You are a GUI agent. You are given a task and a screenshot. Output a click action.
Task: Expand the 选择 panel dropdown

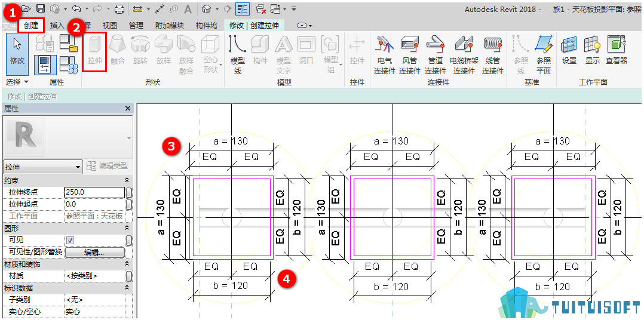17,82
